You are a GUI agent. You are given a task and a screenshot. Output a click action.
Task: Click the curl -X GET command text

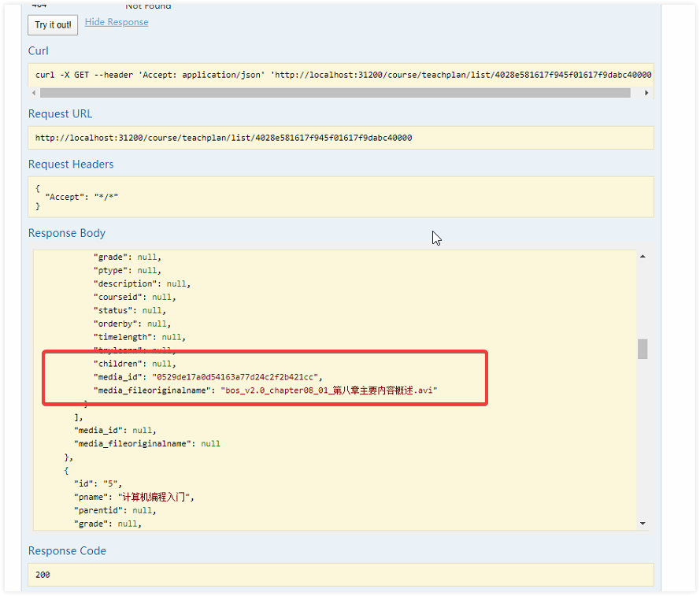[343, 75]
